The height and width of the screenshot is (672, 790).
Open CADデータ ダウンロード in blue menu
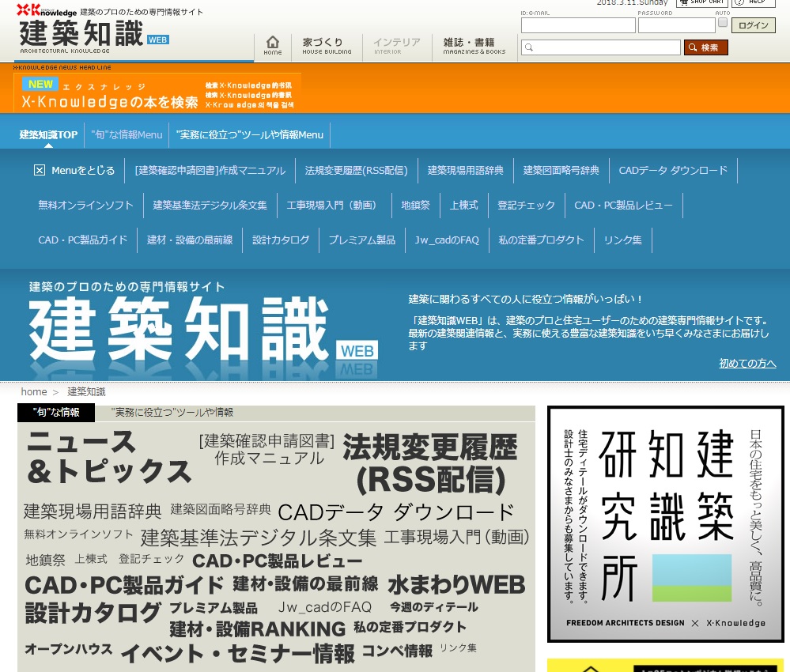click(x=673, y=170)
